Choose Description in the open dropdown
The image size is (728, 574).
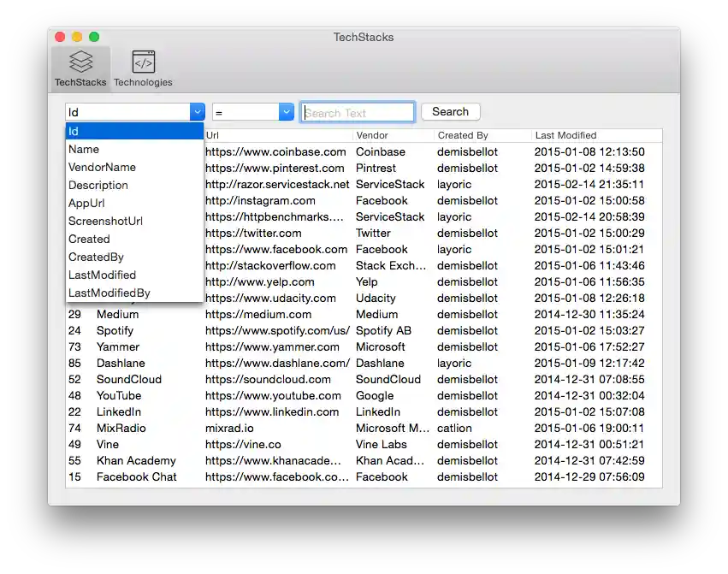pyautogui.click(x=98, y=185)
